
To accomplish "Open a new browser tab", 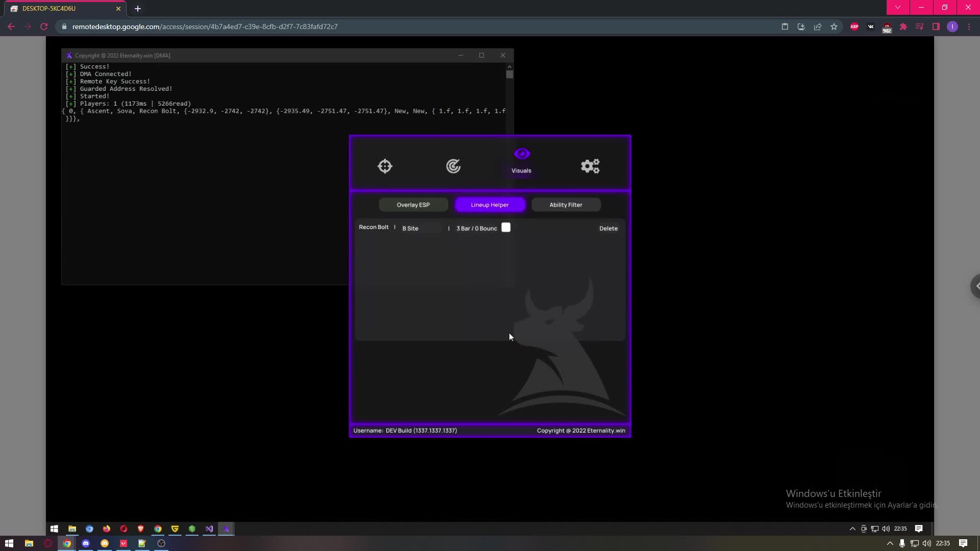I will point(137,9).
